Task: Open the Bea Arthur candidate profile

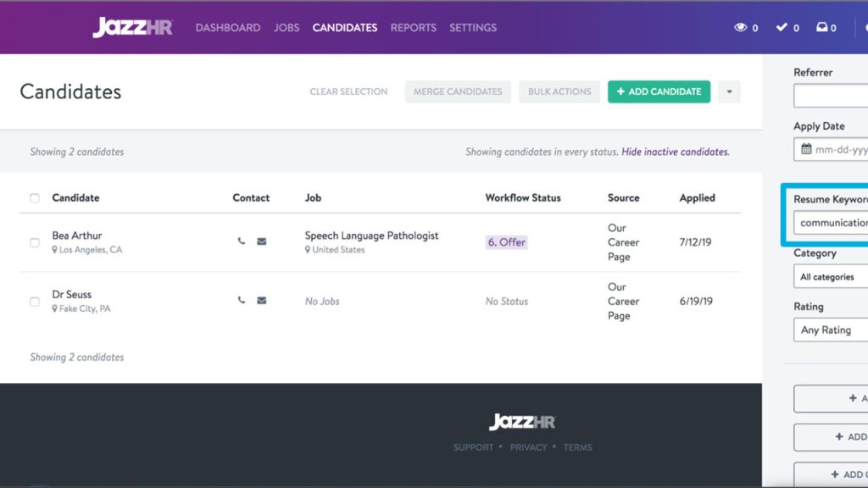Action: (x=77, y=236)
